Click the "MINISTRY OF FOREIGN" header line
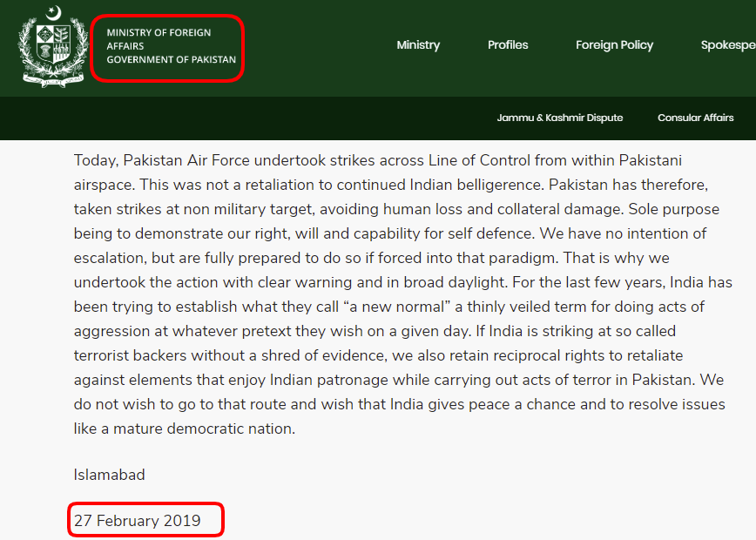This screenshot has height=540, width=756. pyautogui.click(x=159, y=33)
